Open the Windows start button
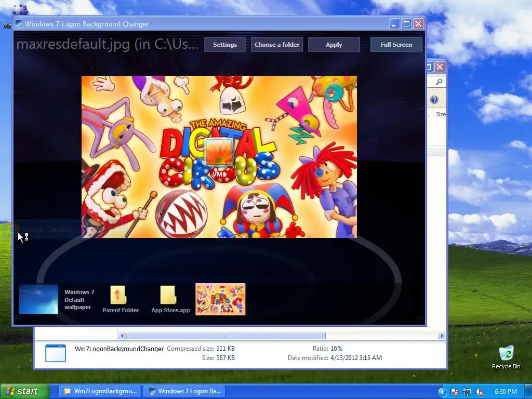The width and height of the screenshot is (532, 399). [x=24, y=391]
